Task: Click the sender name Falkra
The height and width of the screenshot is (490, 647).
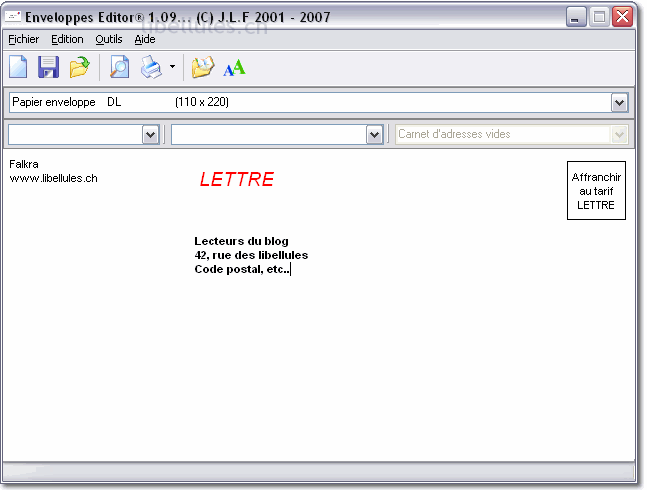Action: pyautogui.click(x=24, y=164)
